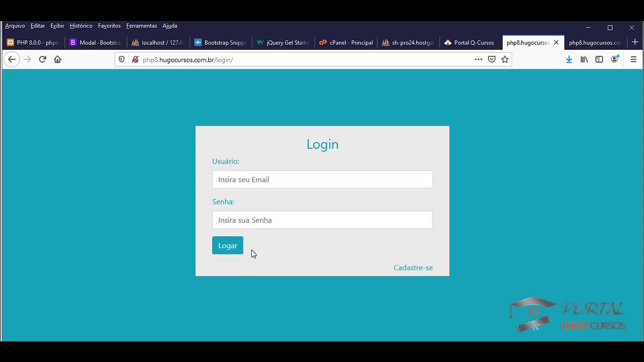Open the hamburger application menu
The height and width of the screenshot is (362, 644).
tap(633, 59)
